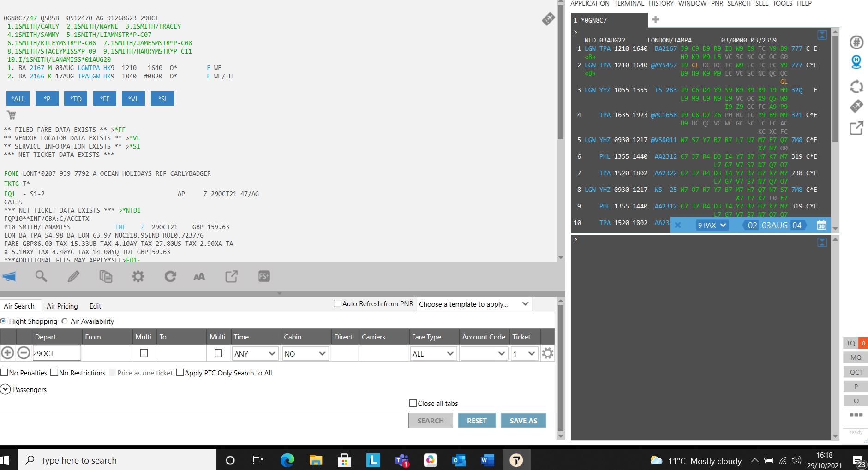
Task: Enable the No Restrictions checkbox
Action: 54,372
